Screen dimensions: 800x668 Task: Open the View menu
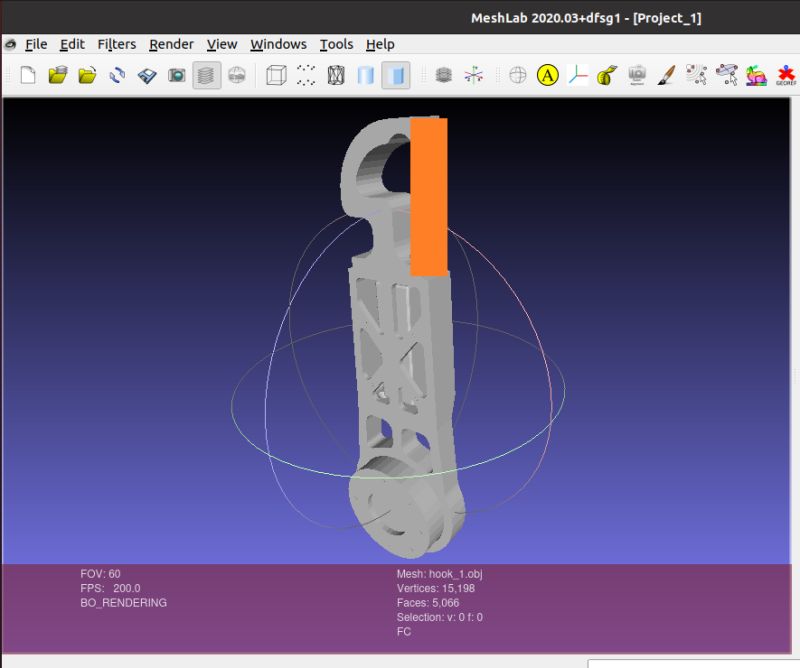(x=221, y=44)
